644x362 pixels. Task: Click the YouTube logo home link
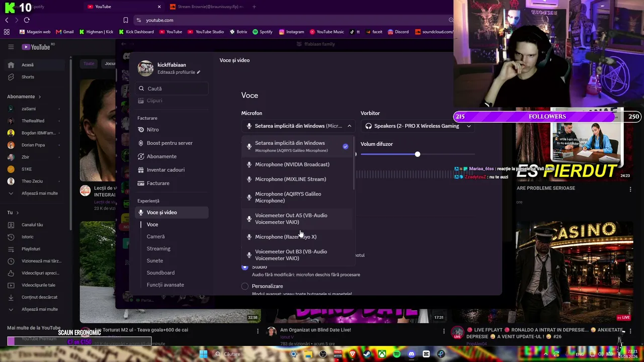pyautogui.click(x=36, y=47)
